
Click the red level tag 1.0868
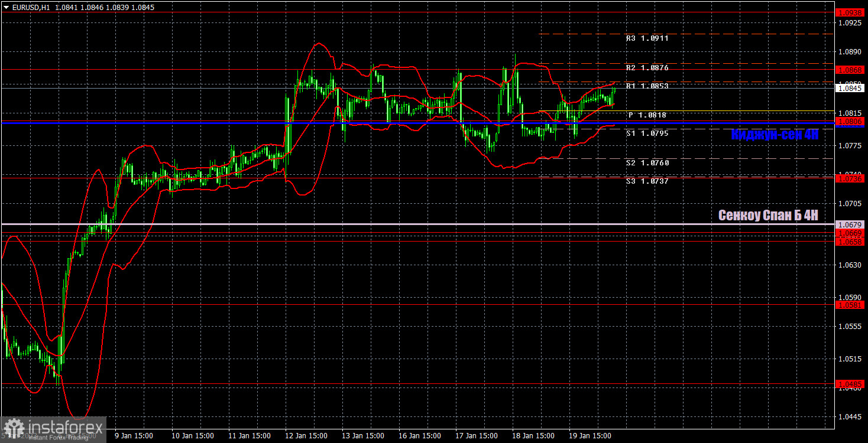[x=851, y=70]
